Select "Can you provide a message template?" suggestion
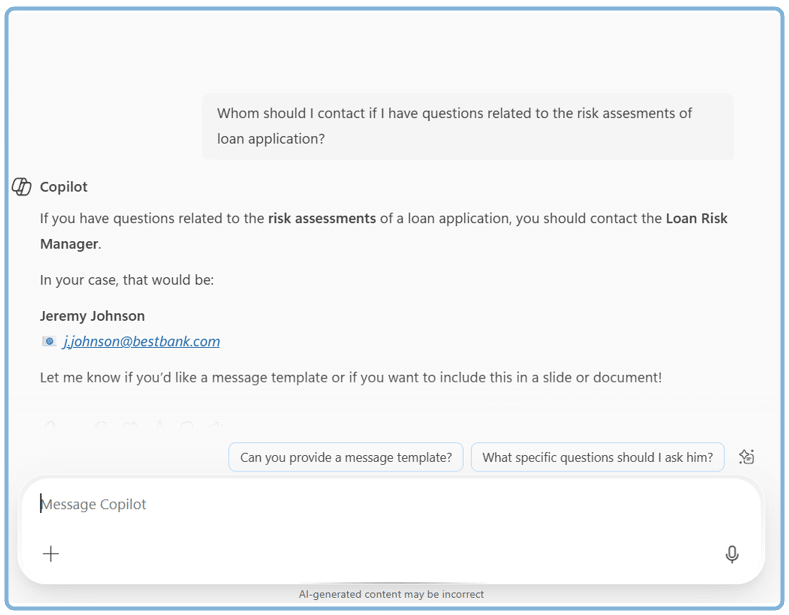 [x=346, y=458]
